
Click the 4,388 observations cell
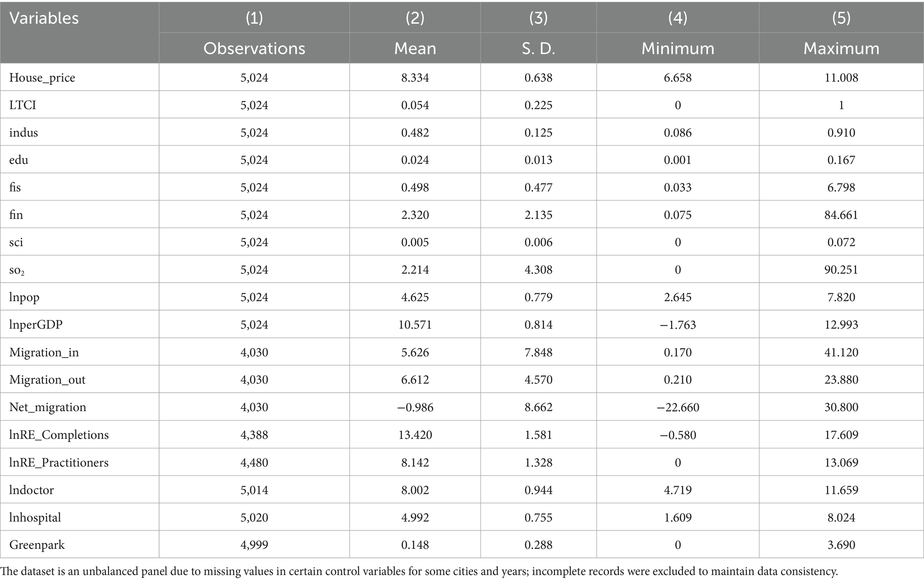coord(254,435)
